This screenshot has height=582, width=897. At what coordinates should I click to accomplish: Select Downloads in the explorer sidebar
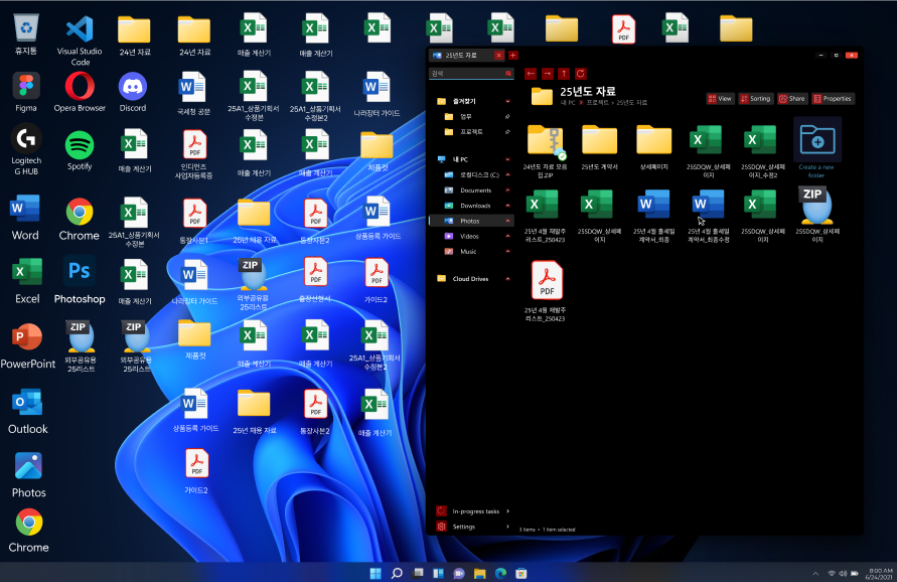(x=475, y=205)
